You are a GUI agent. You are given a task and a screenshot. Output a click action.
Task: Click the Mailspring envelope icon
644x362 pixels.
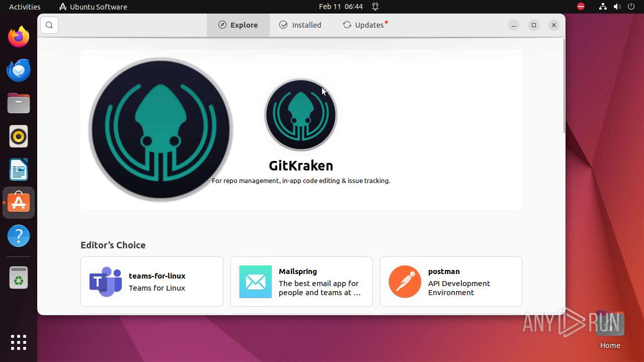tap(256, 282)
